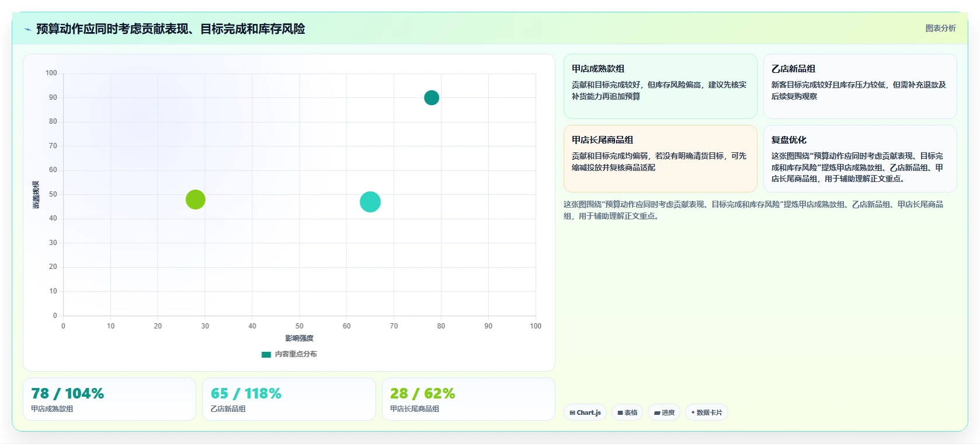Image resolution: width=980 pixels, height=444 pixels.
Task: Click the lime green bubble in the chart
Action: 196,200
